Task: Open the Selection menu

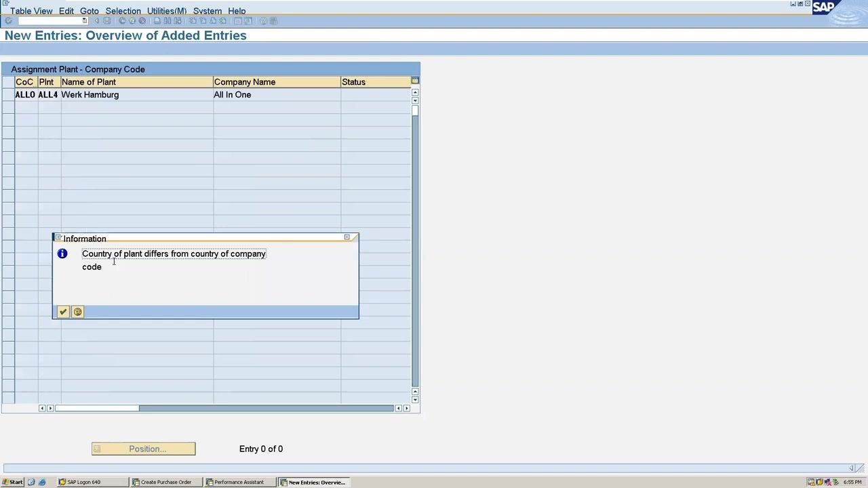Action: coord(123,11)
